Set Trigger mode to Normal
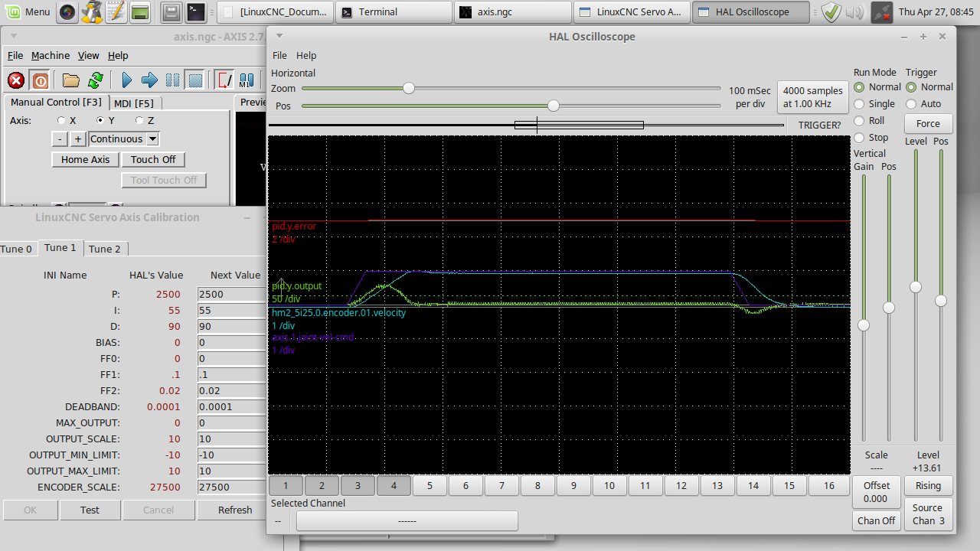The height and width of the screenshot is (551, 980). tap(911, 87)
